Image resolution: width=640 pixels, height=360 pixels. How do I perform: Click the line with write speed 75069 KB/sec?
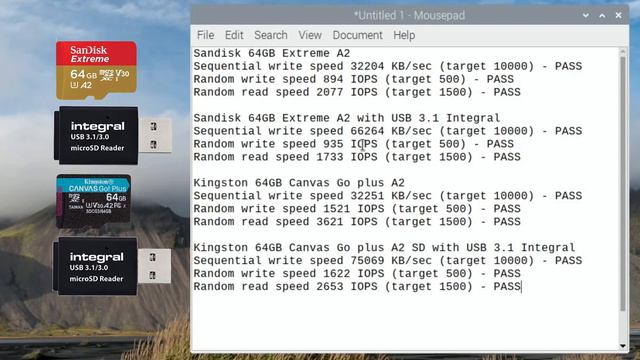click(x=388, y=261)
